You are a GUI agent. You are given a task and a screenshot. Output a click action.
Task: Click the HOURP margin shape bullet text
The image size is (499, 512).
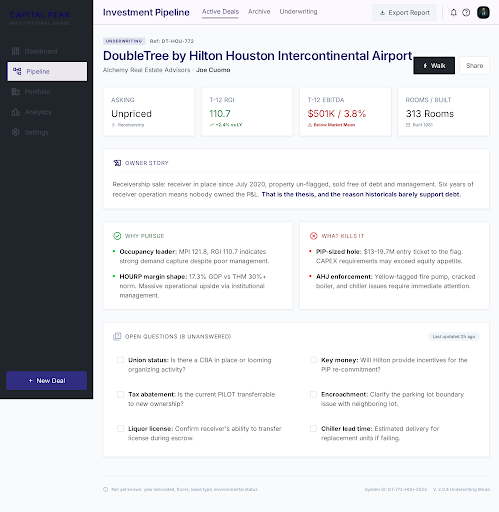click(193, 286)
